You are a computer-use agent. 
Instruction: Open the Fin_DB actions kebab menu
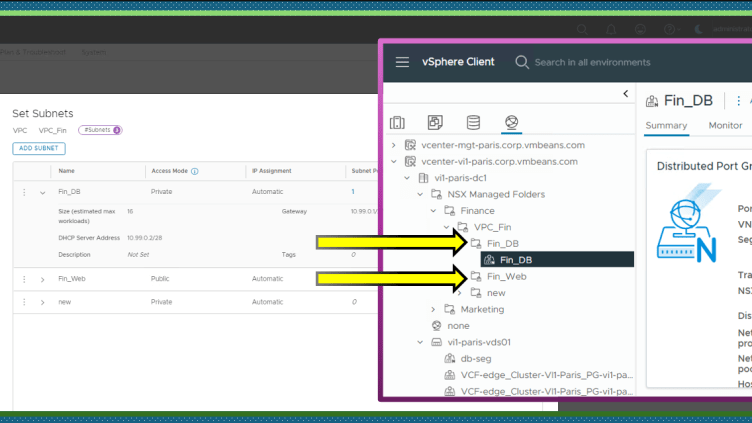(x=739, y=101)
